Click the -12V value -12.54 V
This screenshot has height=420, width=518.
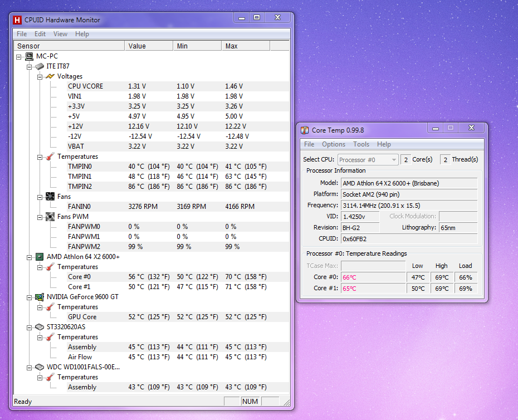pos(140,136)
